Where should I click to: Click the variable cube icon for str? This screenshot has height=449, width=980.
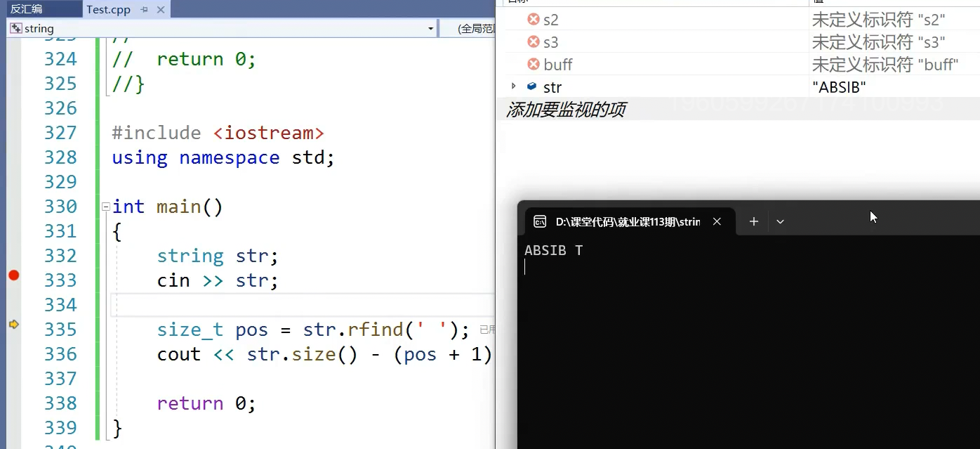coord(532,86)
